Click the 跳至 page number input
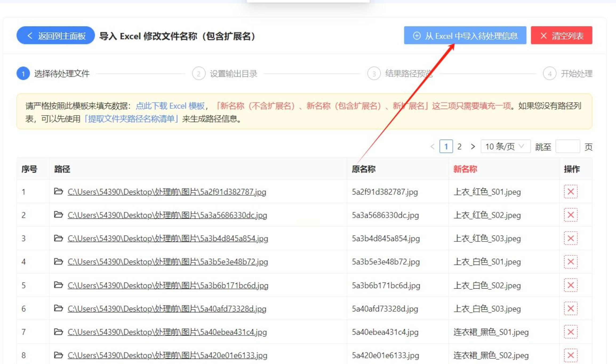 [x=567, y=146]
